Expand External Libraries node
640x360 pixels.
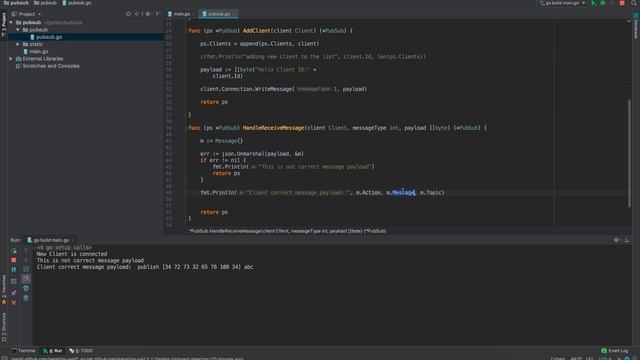[11, 59]
